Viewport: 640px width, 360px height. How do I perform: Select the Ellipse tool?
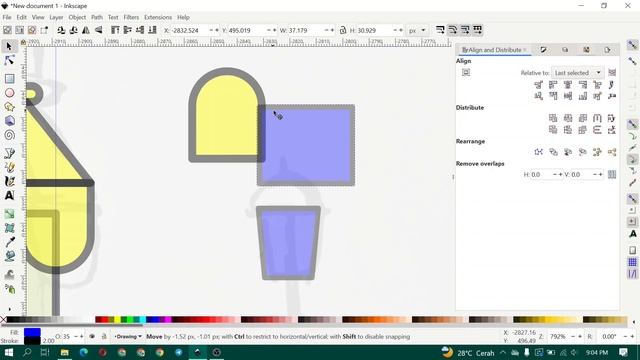[x=9, y=93]
